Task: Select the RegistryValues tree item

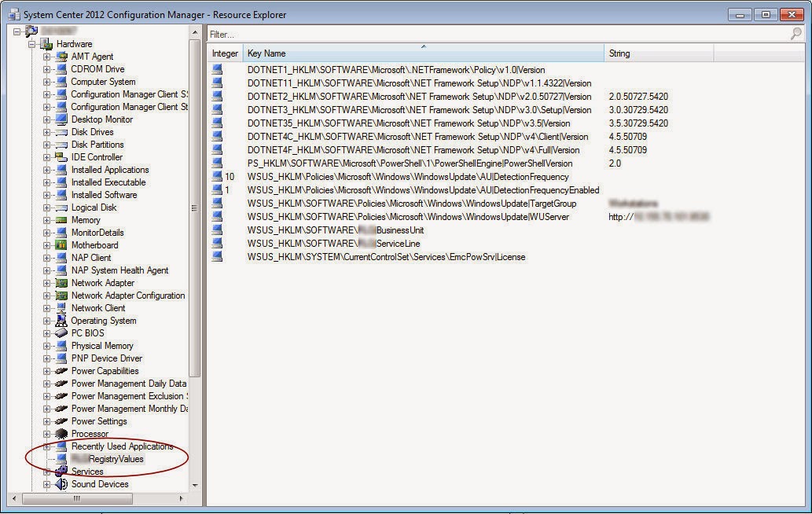Action: point(107,459)
